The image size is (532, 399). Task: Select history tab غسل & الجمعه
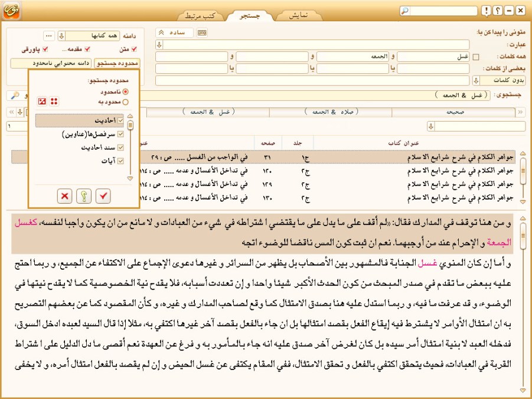[208, 112]
